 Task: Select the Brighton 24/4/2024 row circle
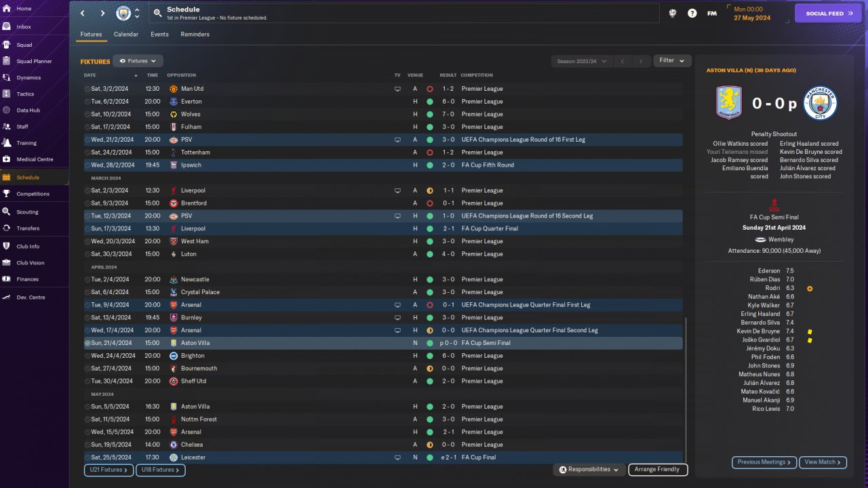(87, 356)
